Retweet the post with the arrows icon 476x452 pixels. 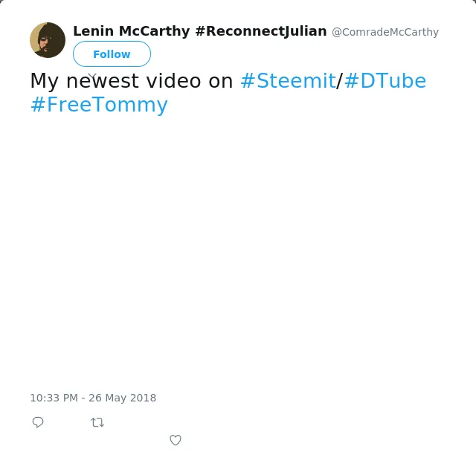click(97, 422)
